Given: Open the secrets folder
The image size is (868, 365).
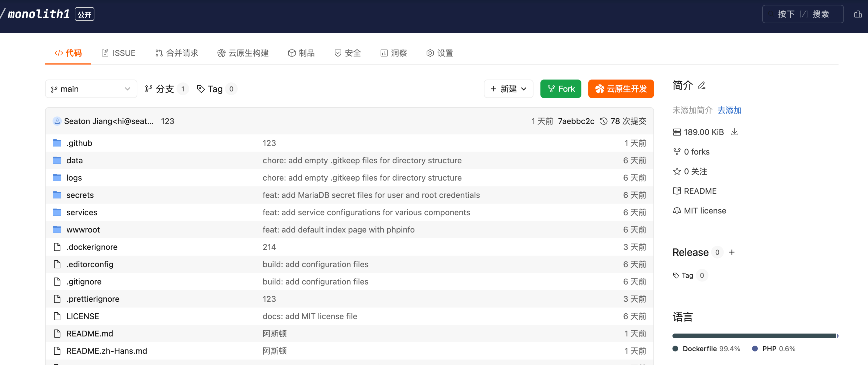Looking at the screenshot, I should click(80, 195).
